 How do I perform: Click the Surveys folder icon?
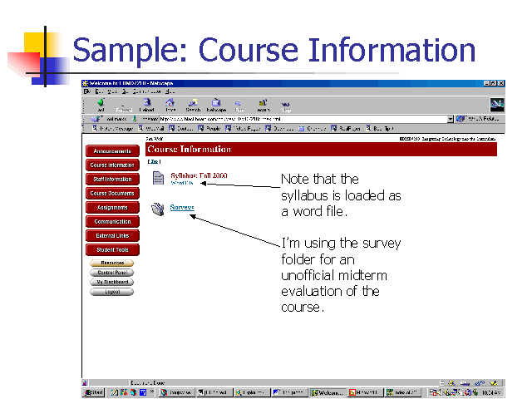tap(158, 209)
